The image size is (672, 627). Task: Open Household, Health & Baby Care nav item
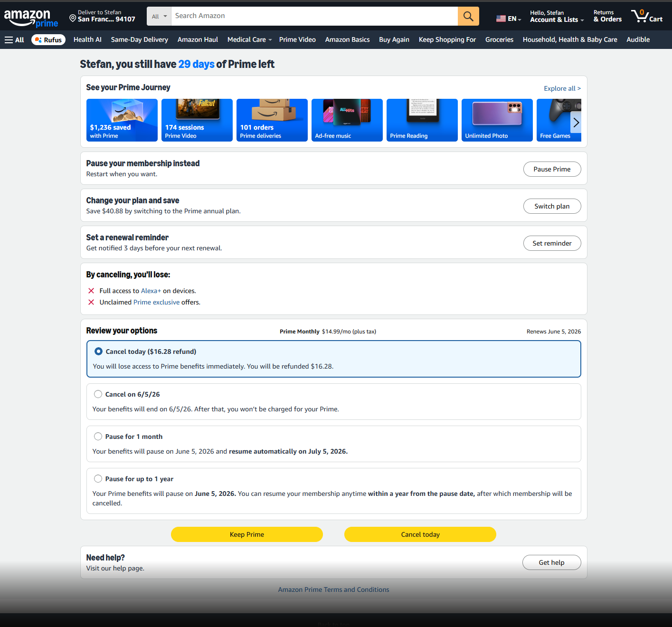point(570,40)
